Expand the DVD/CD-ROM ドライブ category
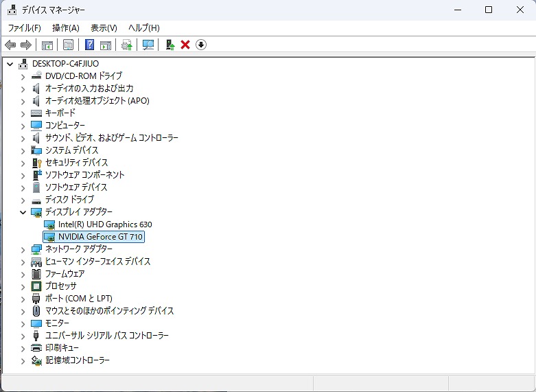Image resolution: width=536 pixels, height=392 pixels. tap(23, 76)
